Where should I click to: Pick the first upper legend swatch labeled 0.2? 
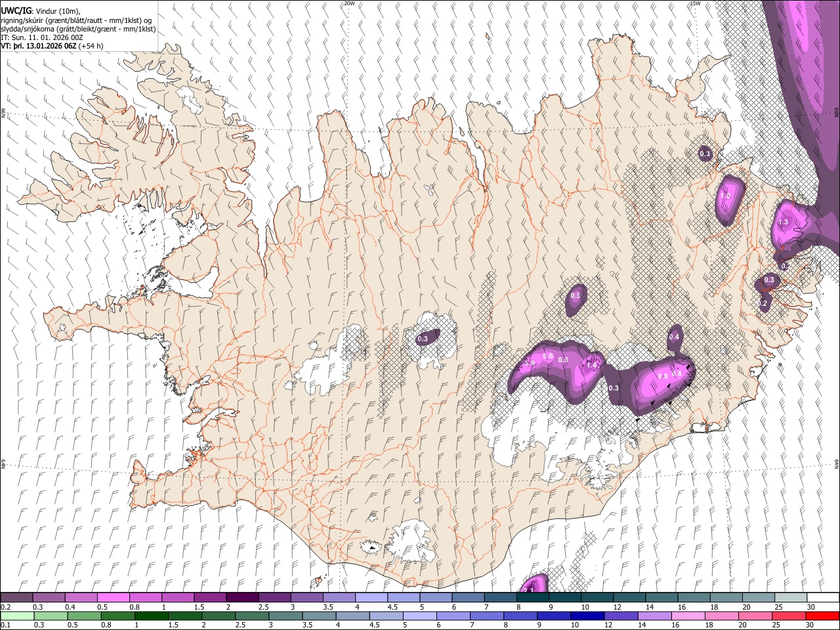[x=16, y=598]
